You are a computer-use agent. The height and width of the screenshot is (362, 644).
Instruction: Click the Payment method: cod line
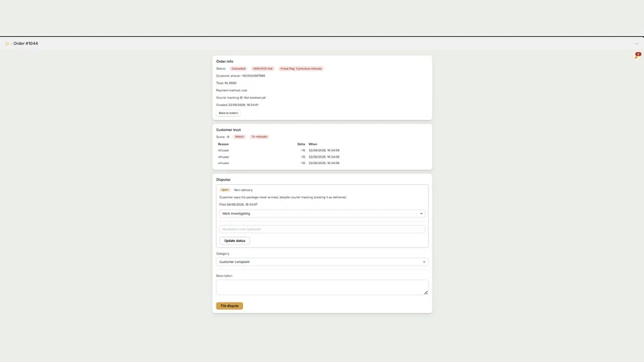coord(232,90)
